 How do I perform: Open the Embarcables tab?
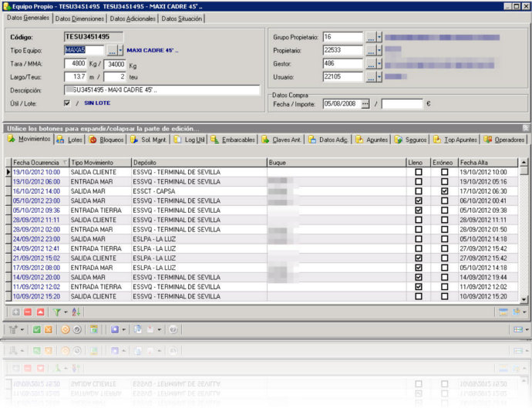(x=233, y=140)
